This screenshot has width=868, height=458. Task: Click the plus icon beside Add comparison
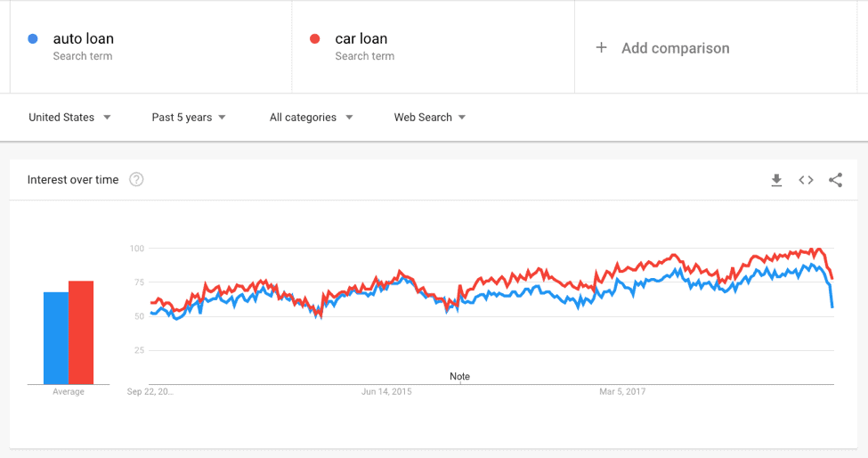[601, 47]
